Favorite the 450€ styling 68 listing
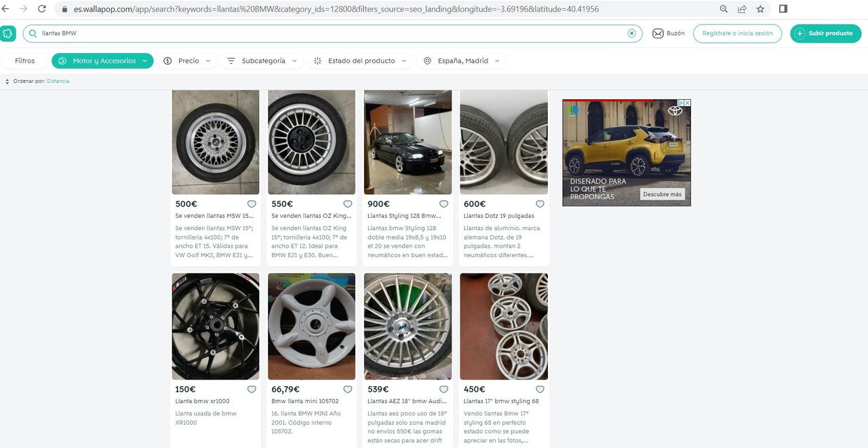Viewport: 868px width, 448px height. (540, 390)
